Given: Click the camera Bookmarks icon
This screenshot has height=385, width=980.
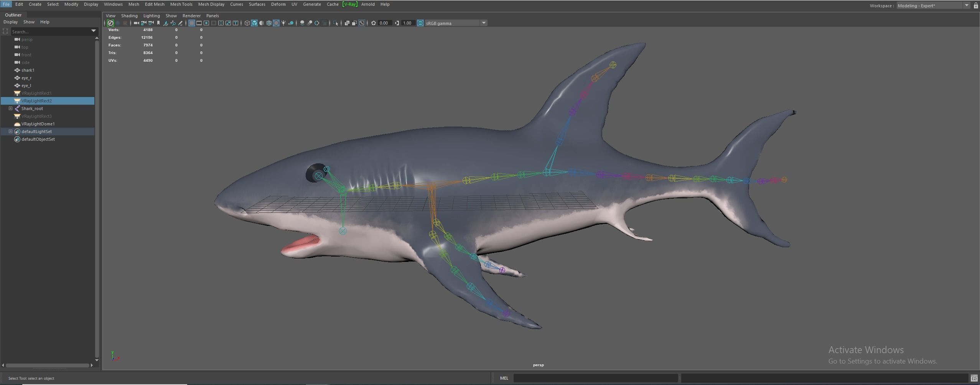Looking at the screenshot, I should pos(158,23).
